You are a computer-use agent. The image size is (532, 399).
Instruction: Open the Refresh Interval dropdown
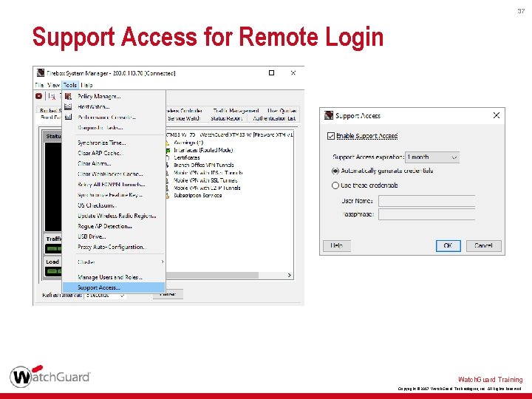click(x=105, y=296)
